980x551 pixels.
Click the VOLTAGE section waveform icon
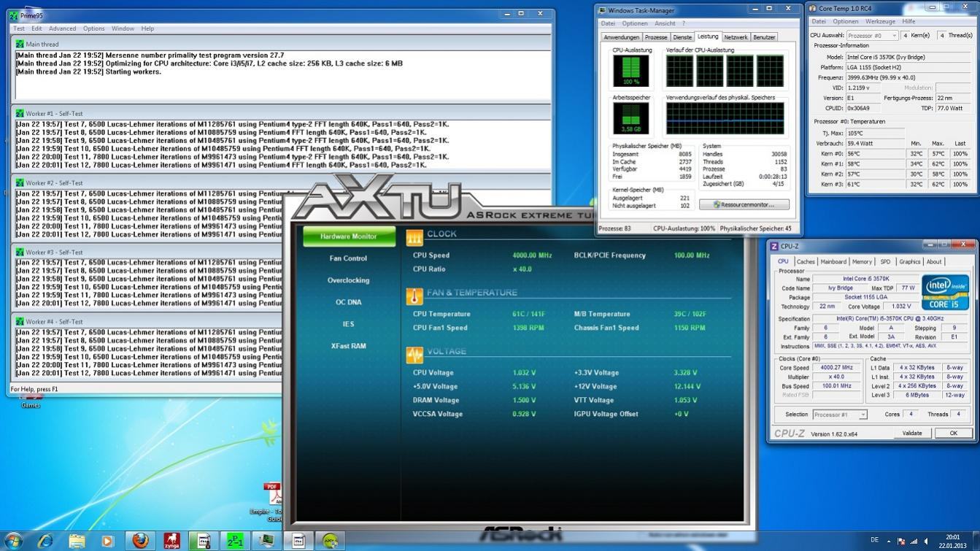coord(414,355)
